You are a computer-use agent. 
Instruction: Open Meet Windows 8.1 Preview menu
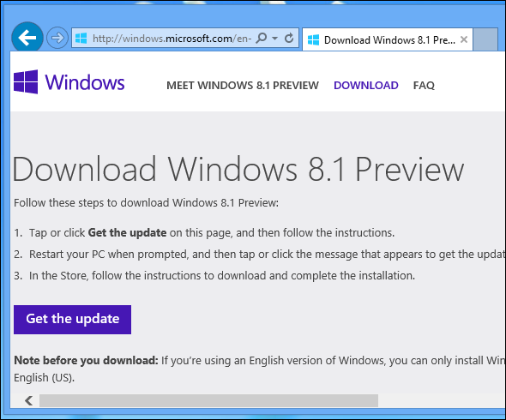click(x=243, y=85)
